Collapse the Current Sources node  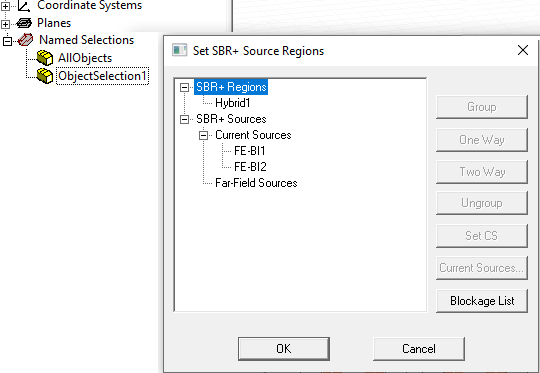(204, 135)
